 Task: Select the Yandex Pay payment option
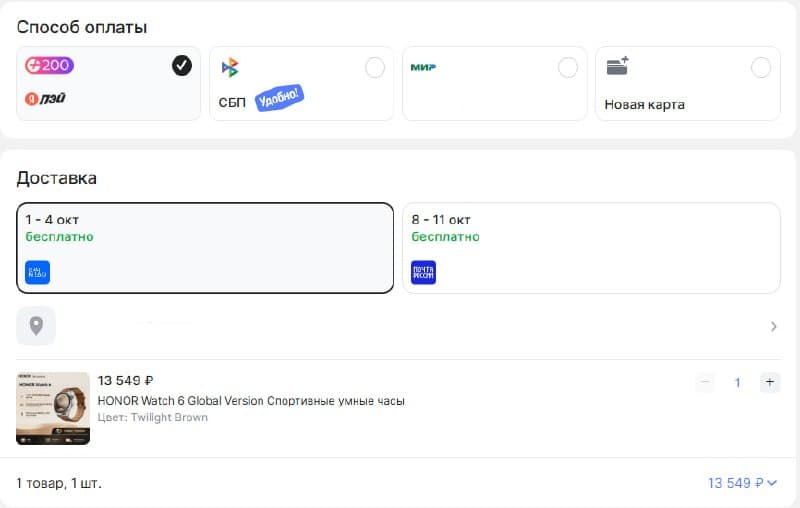pos(108,84)
